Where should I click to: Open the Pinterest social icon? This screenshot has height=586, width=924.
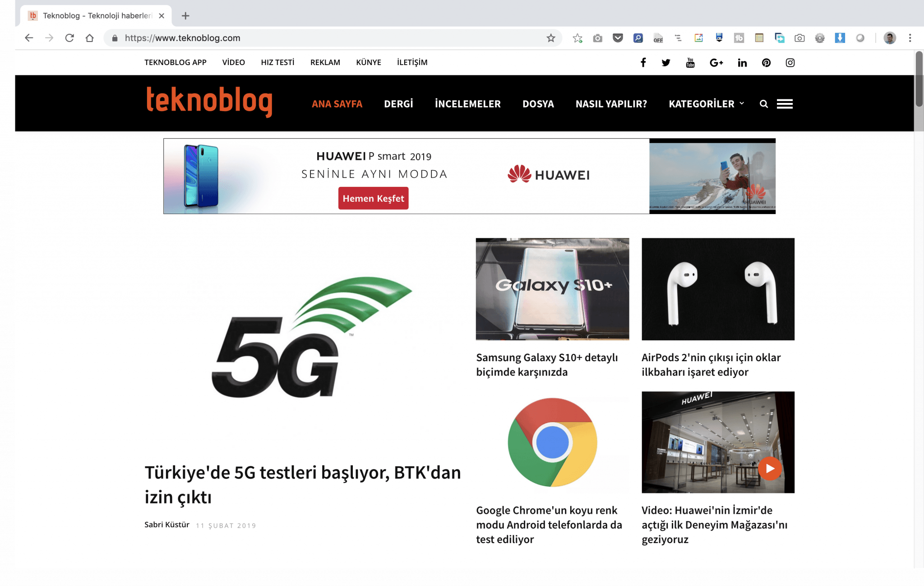766,63
